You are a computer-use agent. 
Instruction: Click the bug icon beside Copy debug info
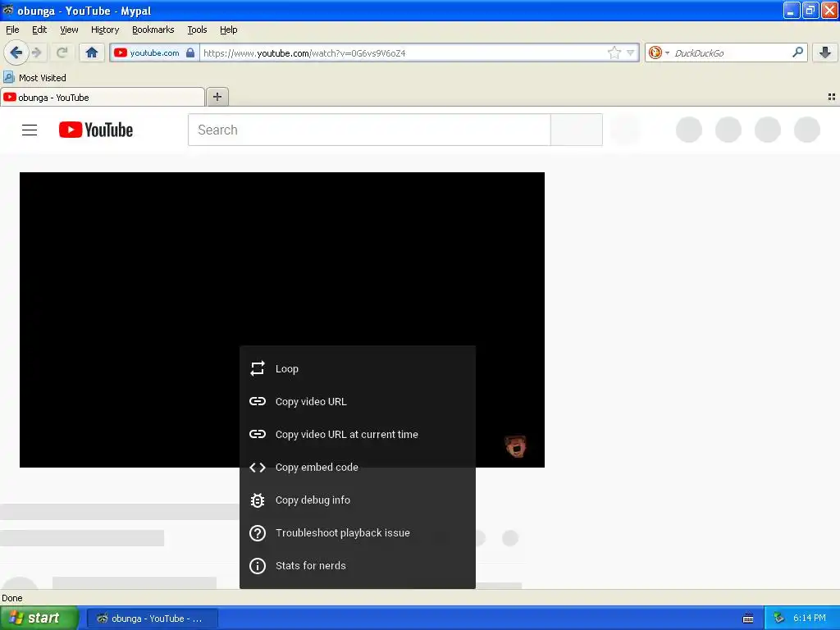[258, 500]
